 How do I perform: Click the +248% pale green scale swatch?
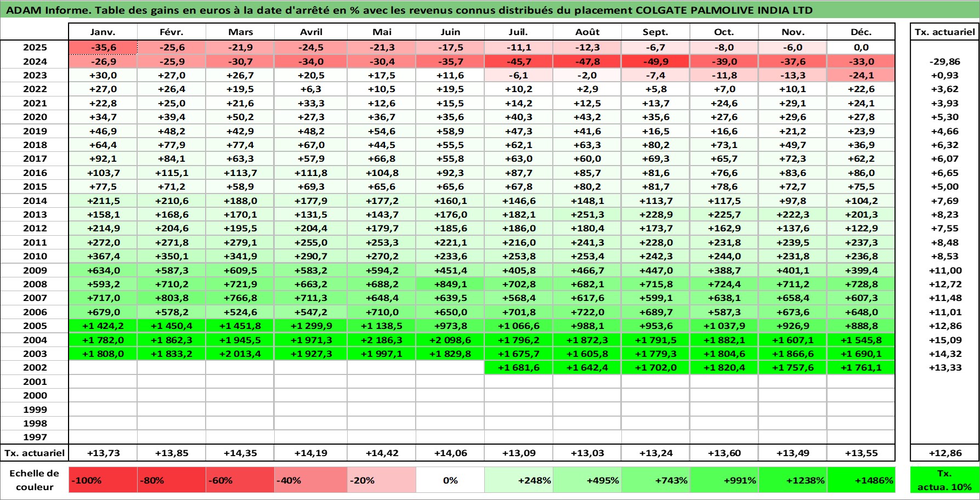click(x=518, y=480)
